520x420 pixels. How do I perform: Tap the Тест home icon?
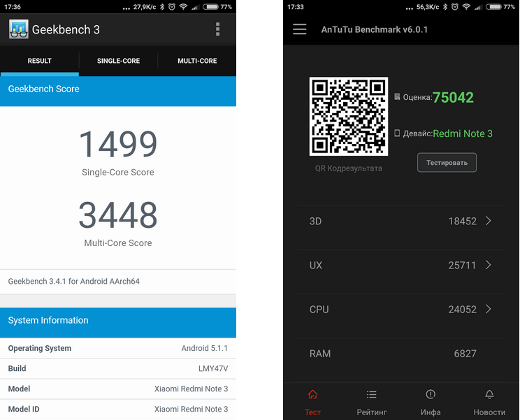[312, 394]
